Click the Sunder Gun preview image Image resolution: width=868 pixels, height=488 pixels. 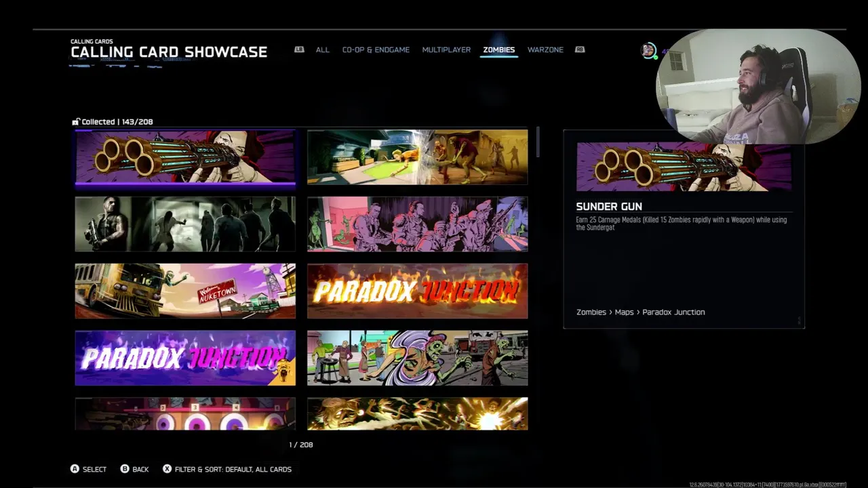[x=684, y=167]
